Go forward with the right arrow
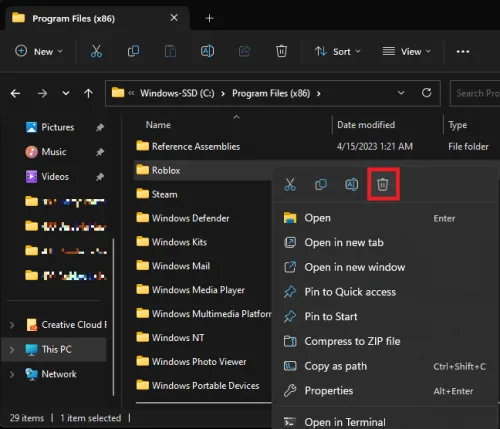Viewport: 500px width, 429px height. [x=42, y=93]
